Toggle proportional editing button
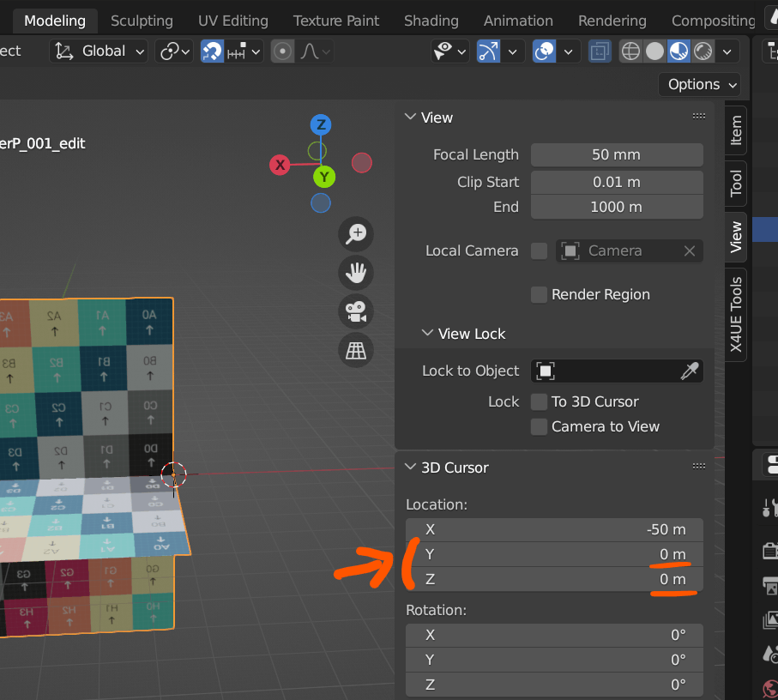 click(283, 51)
